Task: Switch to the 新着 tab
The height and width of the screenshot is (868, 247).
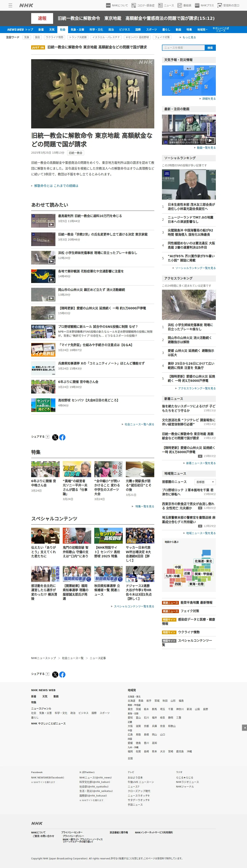Action: [x=41, y=30]
